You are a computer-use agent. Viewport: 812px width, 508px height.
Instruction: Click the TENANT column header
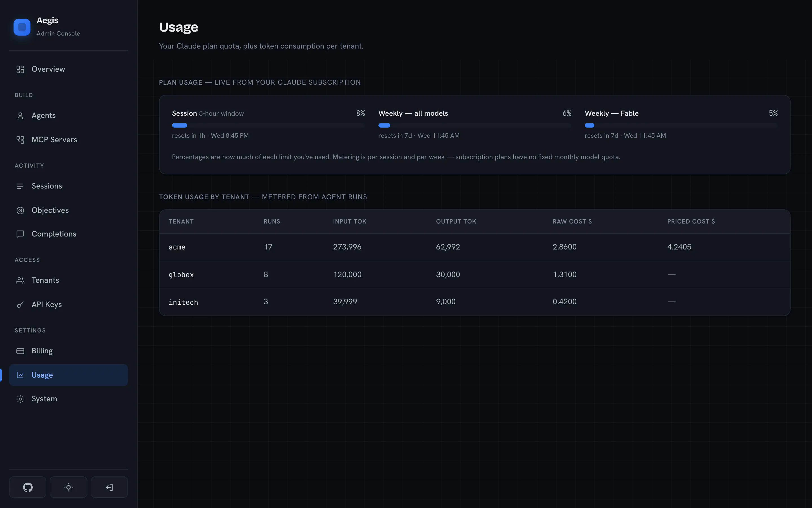coord(181,222)
